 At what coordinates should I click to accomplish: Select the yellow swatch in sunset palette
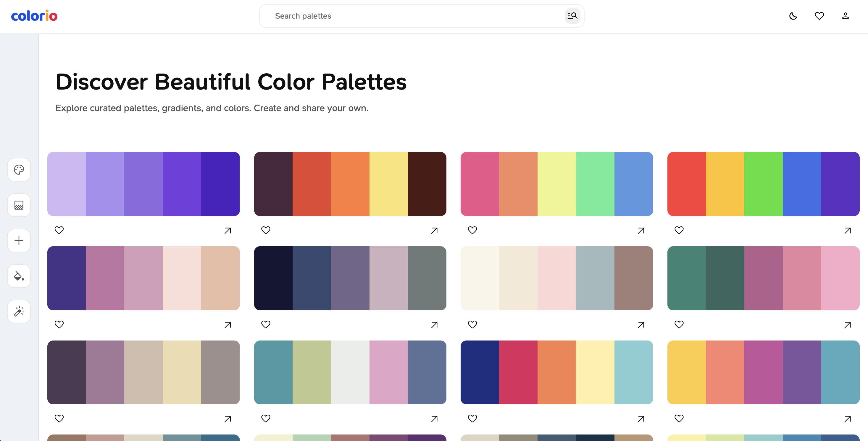(388, 184)
